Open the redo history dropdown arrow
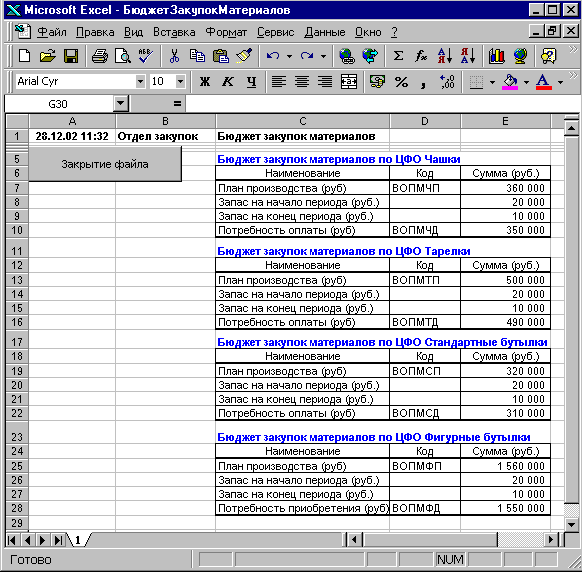The height and width of the screenshot is (576, 582). [323, 56]
